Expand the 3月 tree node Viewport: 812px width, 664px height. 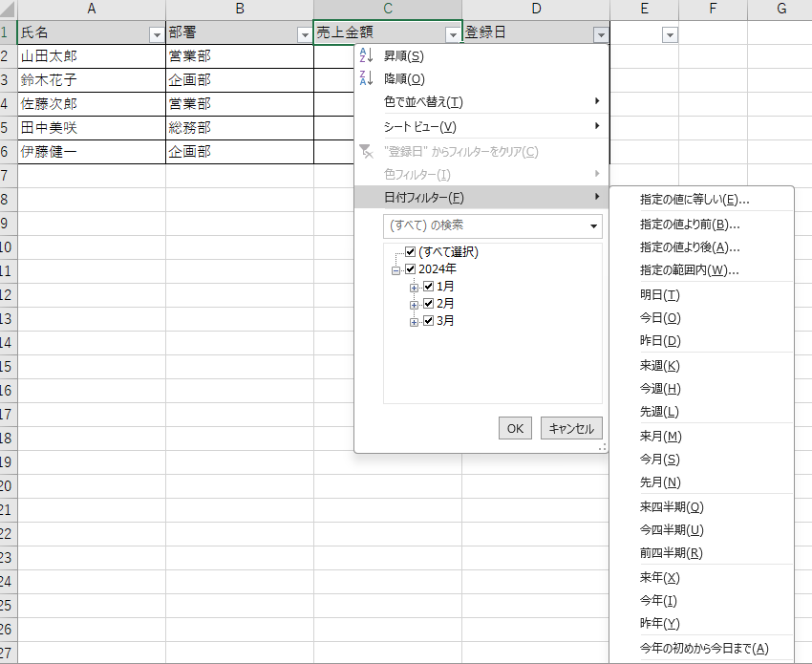415,321
